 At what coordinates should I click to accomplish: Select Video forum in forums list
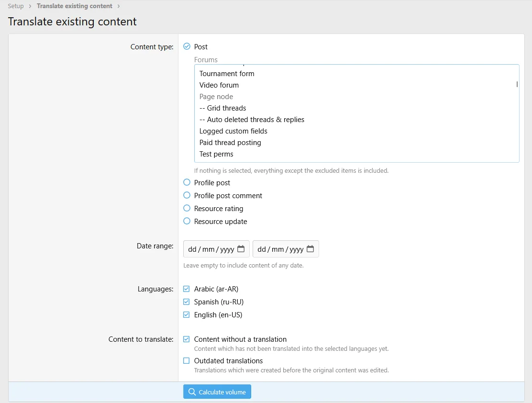point(356,85)
